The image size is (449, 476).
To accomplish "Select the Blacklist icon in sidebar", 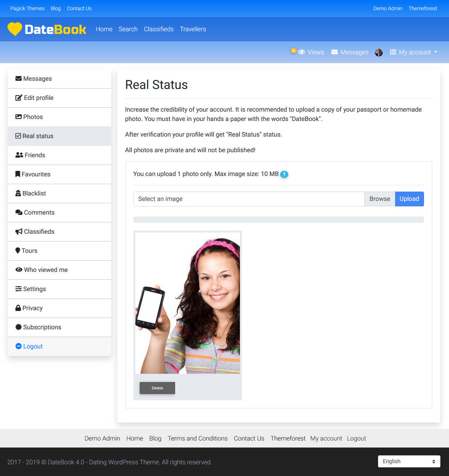I will (18, 193).
